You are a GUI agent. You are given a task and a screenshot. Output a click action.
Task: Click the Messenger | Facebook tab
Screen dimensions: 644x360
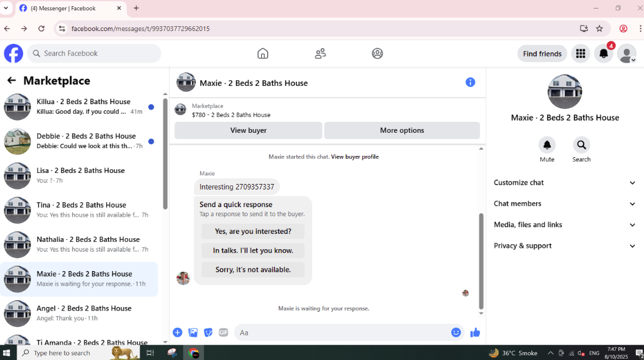pyautogui.click(x=71, y=8)
